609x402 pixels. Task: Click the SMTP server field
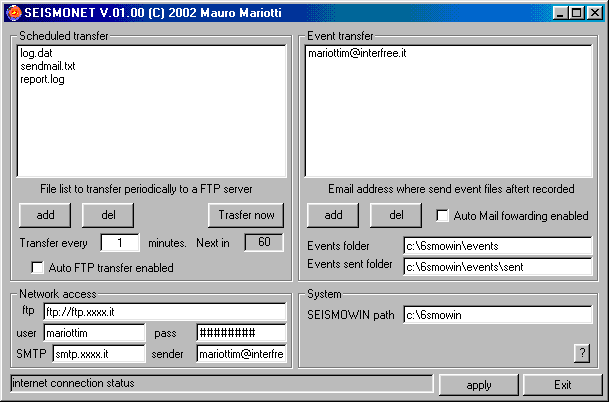pos(99,354)
